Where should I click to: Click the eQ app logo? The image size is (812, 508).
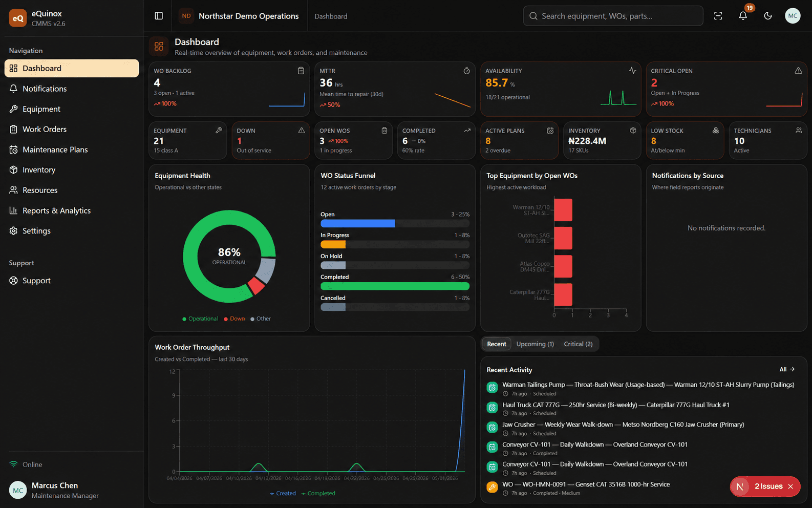[x=18, y=18]
